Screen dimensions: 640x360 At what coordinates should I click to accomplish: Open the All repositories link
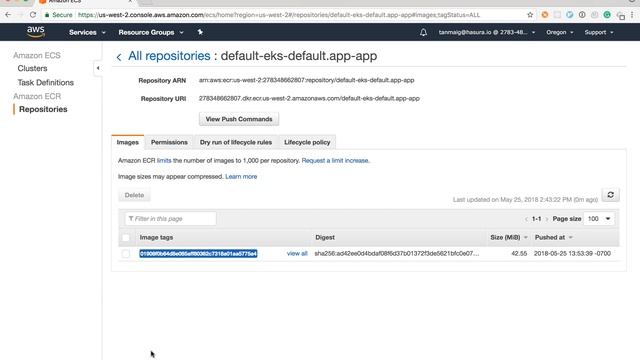169,56
